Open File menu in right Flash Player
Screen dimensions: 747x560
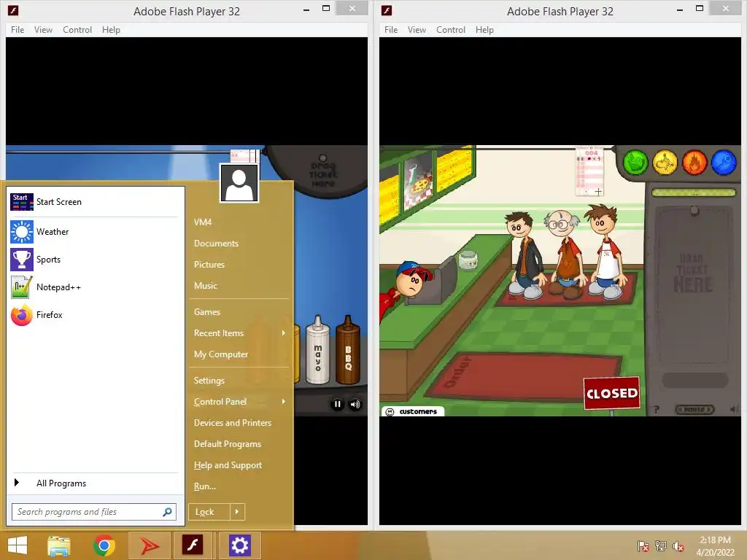[x=391, y=29]
